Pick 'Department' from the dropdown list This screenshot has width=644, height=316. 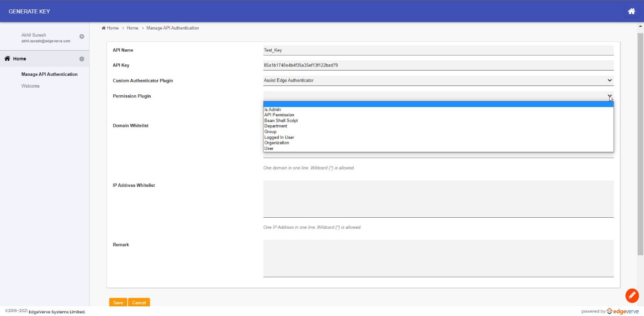point(276,126)
